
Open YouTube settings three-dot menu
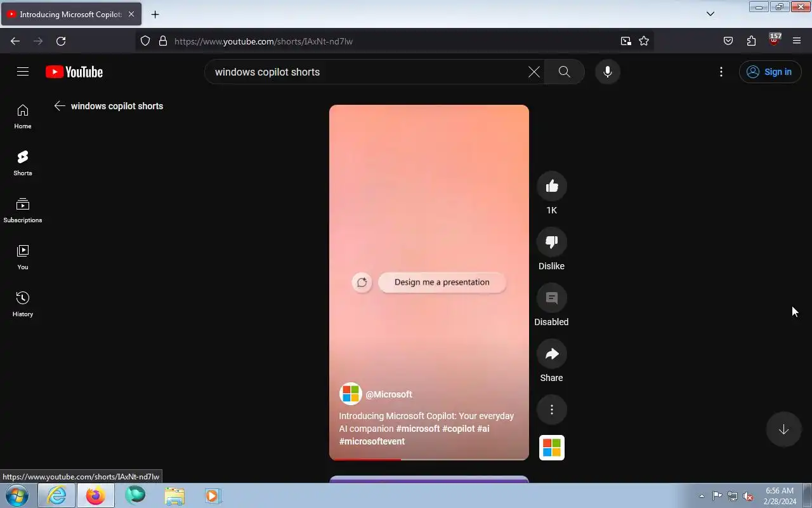pyautogui.click(x=721, y=72)
